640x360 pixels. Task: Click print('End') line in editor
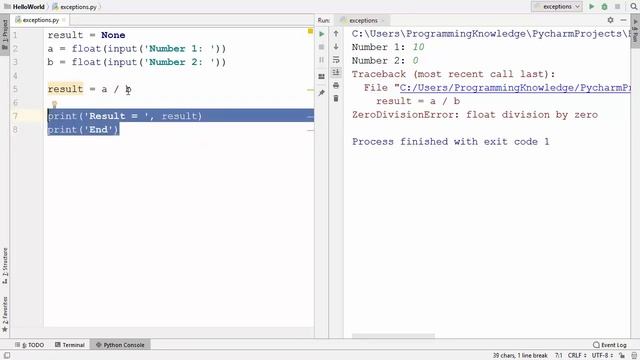tap(83, 129)
